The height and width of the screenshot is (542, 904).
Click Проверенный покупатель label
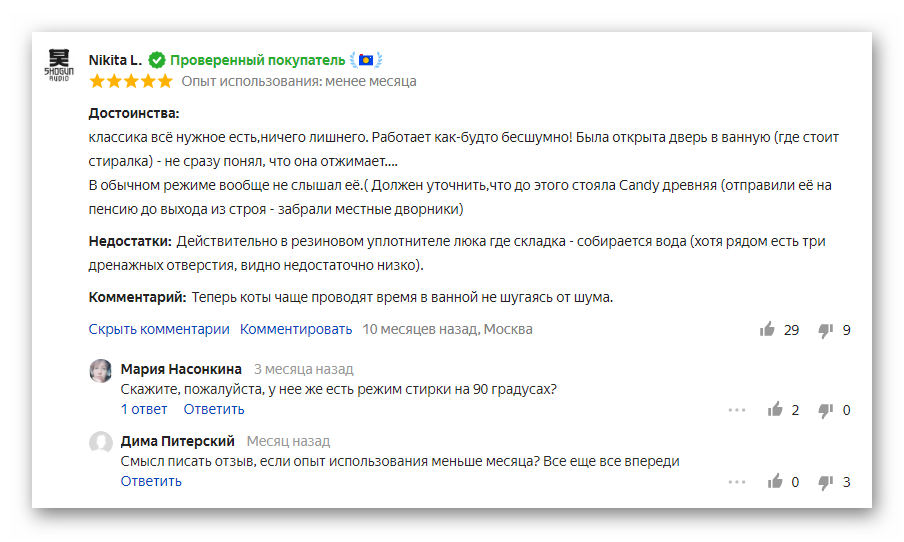pyautogui.click(x=258, y=60)
